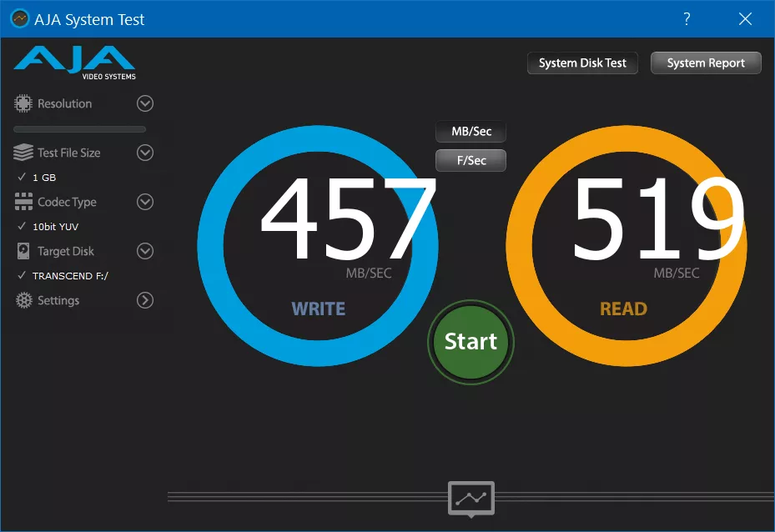Start the disk speed test
The image size is (775, 532).
[471, 342]
